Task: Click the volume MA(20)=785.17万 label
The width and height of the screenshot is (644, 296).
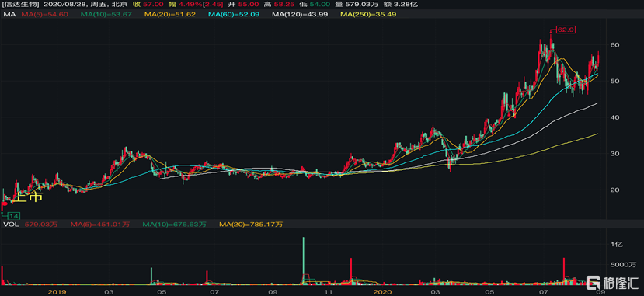Action: click(x=251, y=225)
